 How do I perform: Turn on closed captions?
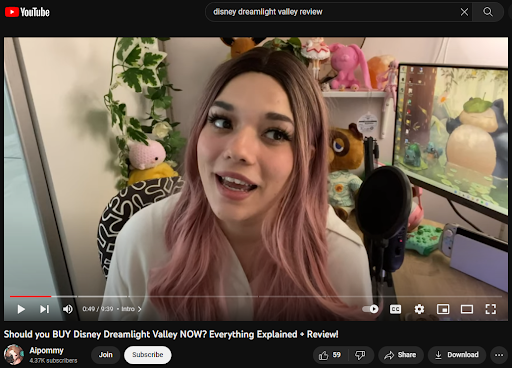pyautogui.click(x=395, y=309)
